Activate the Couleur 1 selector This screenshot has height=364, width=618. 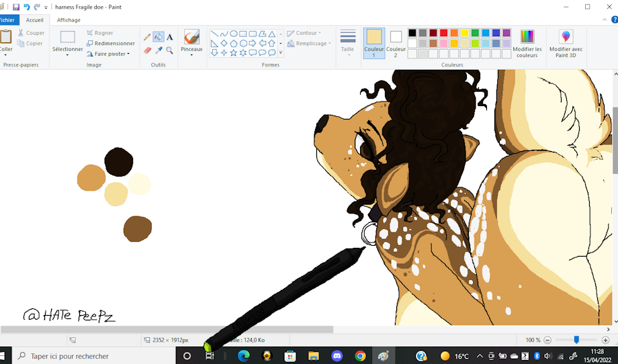click(x=374, y=43)
